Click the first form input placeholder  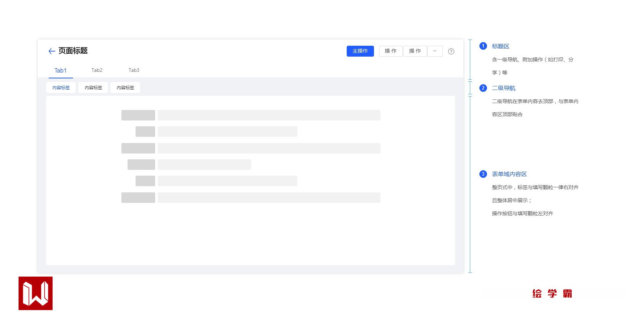pyautogui.click(x=269, y=115)
